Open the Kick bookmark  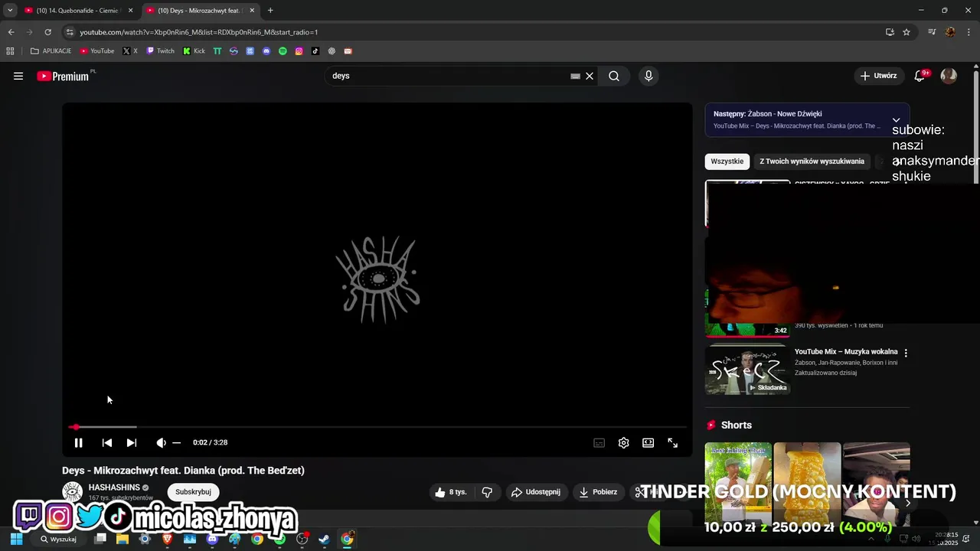point(194,51)
